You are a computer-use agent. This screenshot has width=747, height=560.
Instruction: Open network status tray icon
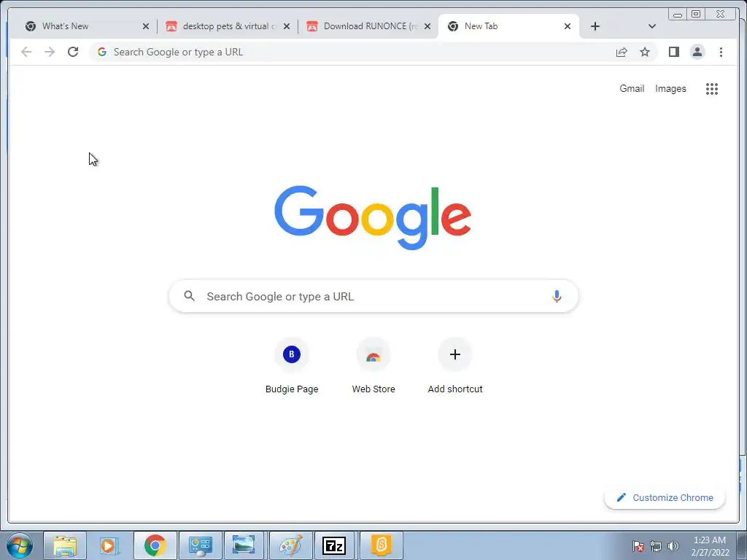[656, 546]
